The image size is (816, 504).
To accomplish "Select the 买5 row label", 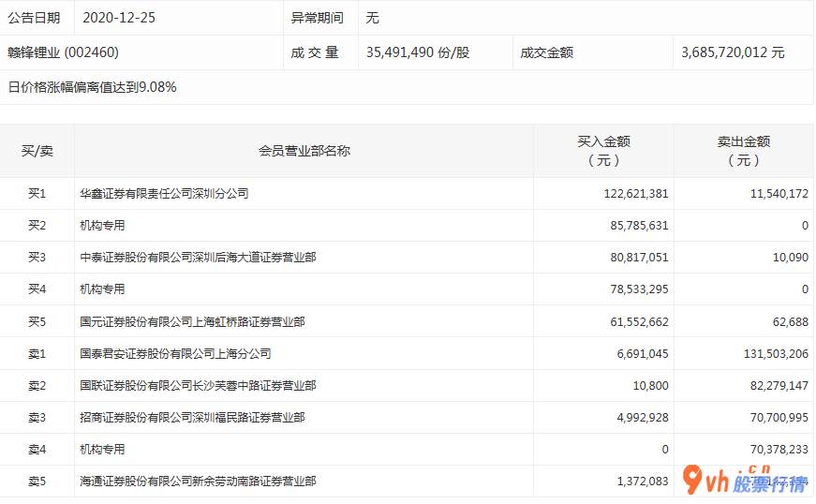I will click(37, 321).
